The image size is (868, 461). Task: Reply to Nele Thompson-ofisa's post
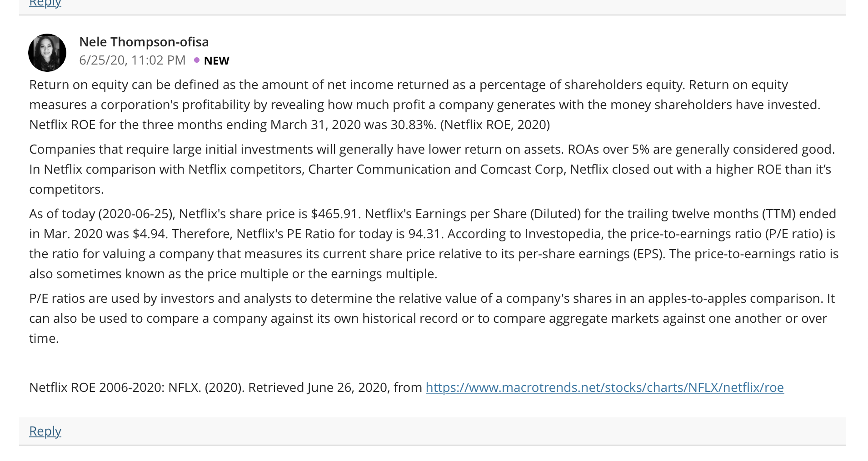tap(45, 431)
